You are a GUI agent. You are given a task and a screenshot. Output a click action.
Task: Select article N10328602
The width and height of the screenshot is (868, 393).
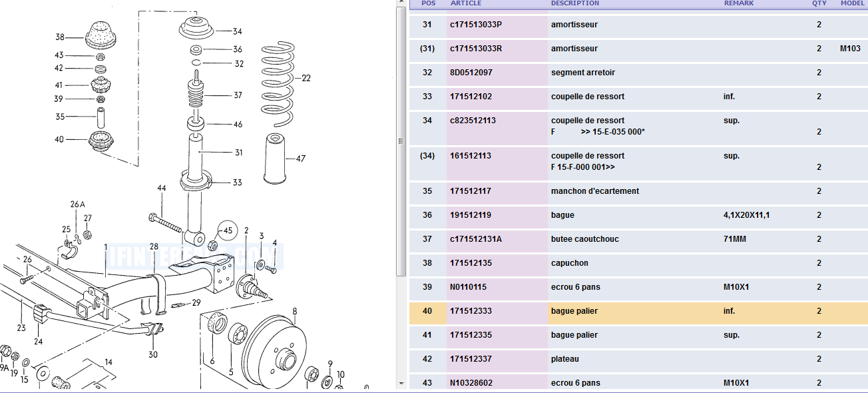click(x=471, y=383)
